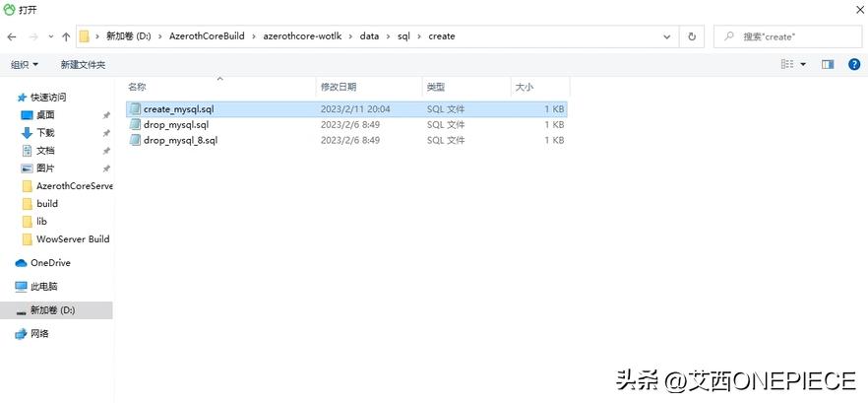Select the drop_mysql_8.sql file

click(347, 140)
